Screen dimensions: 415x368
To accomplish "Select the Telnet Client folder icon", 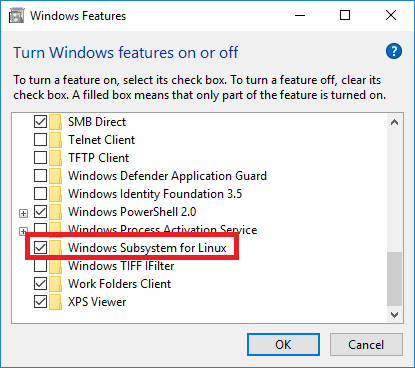I will click(x=55, y=140).
